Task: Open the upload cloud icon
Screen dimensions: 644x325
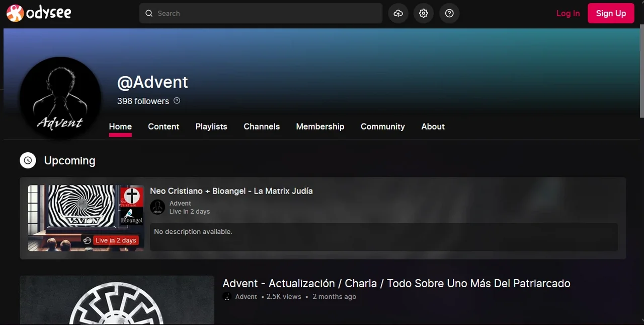Action: [x=398, y=14]
